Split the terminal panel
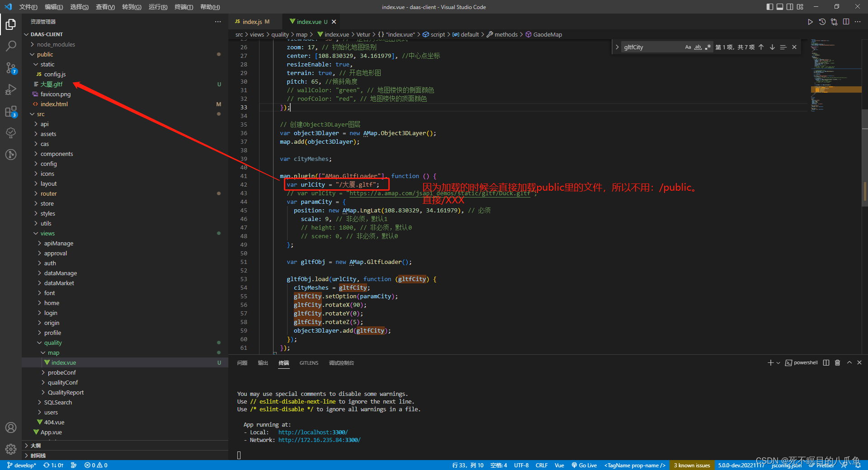Viewport: 868px width, 470px height. [826, 362]
